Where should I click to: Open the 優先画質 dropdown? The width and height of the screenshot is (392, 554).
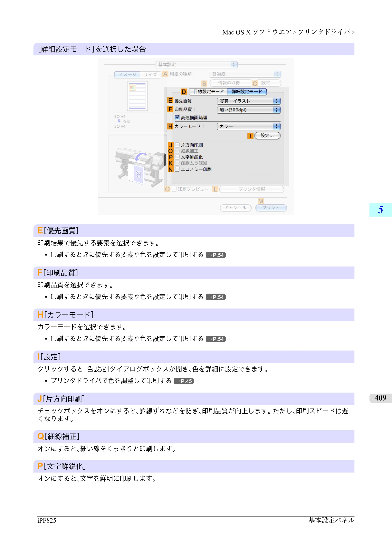pyautogui.click(x=249, y=101)
